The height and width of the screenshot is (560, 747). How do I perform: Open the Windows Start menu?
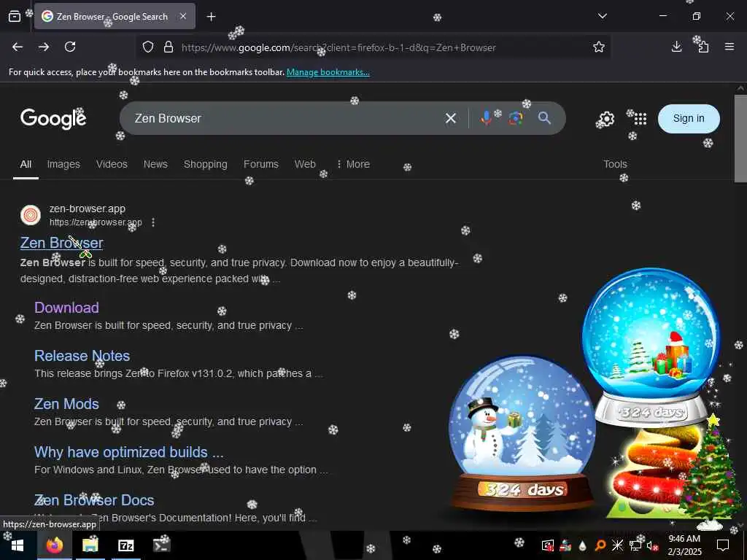(x=18, y=545)
